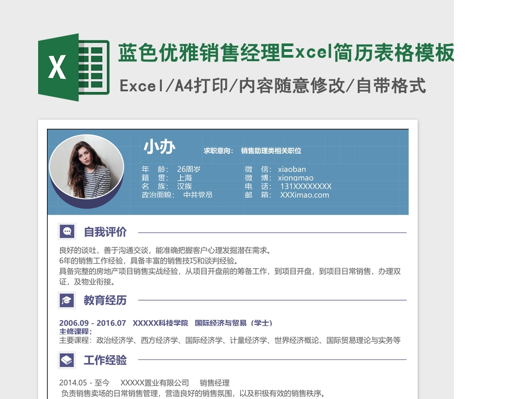Select the hometown value 上海
Viewport: 532px width, 399px height.
tap(184, 178)
